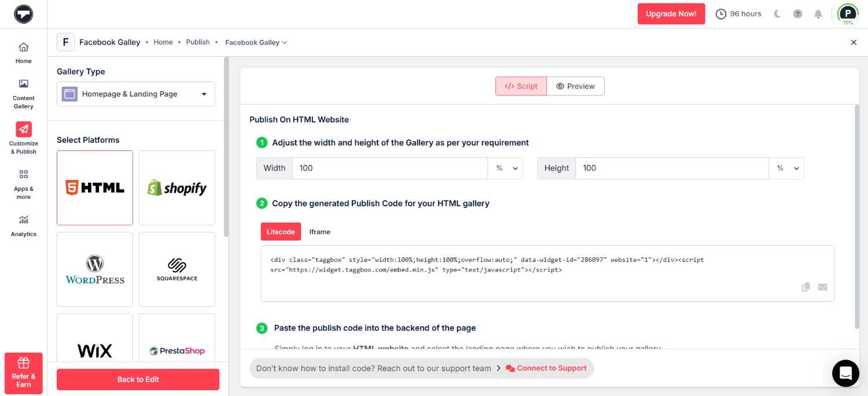Open the Width unit percentage dropdown
The width and height of the screenshot is (868, 396).
[506, 168]
